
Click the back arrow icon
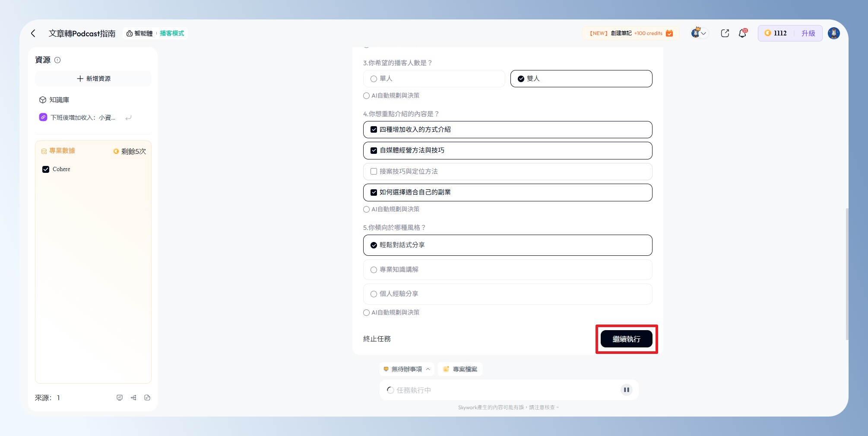pyautogui.click(x=33, y=33)
